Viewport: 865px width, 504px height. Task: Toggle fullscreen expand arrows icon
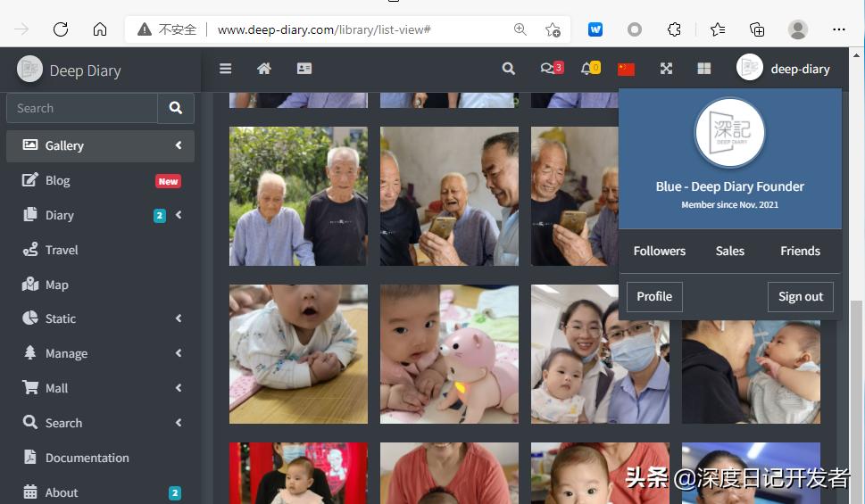[x=667, y=69]
